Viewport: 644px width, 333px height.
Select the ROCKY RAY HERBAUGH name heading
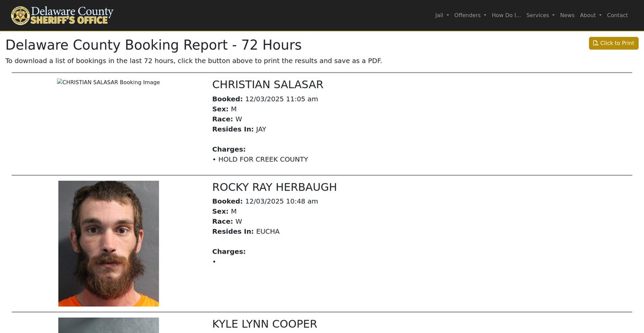274,187
